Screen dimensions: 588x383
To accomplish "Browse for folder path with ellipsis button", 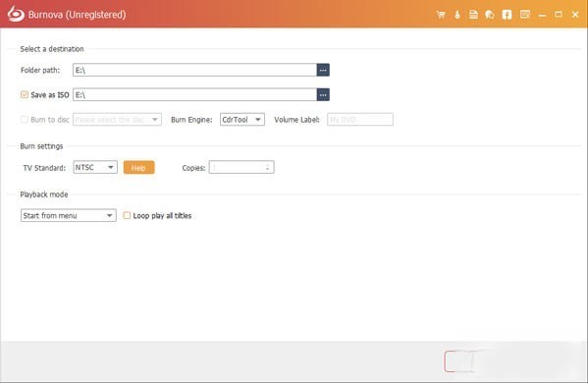I will pyautogui.click(x=323, y=70).
